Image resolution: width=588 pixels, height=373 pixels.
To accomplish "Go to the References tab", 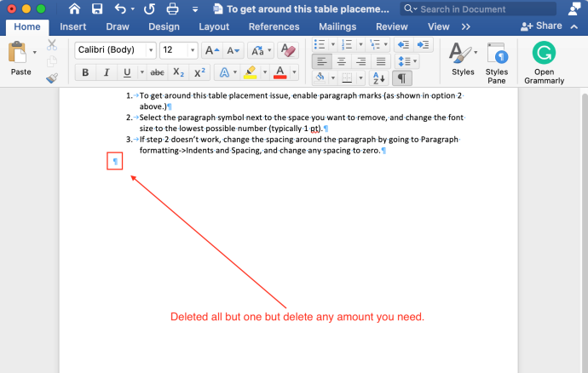I will point(274,26).
